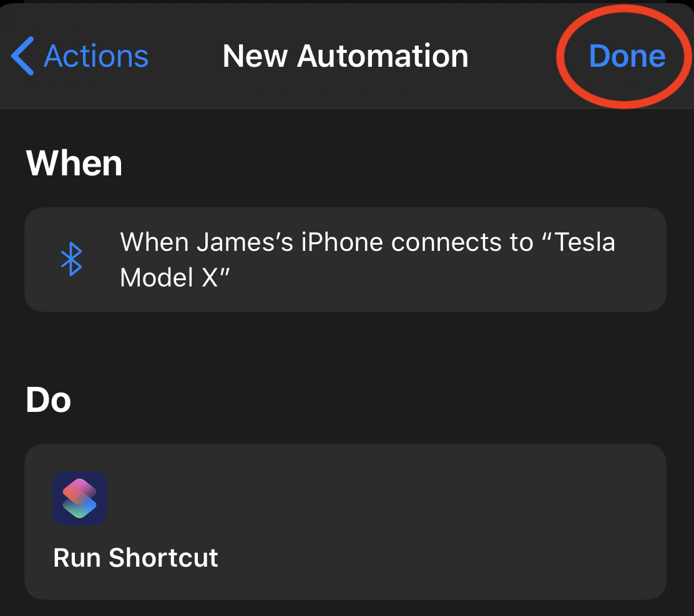This screenshot has width=694, height=616.
Task: Tap Done to save the automation
Action: 627,56
